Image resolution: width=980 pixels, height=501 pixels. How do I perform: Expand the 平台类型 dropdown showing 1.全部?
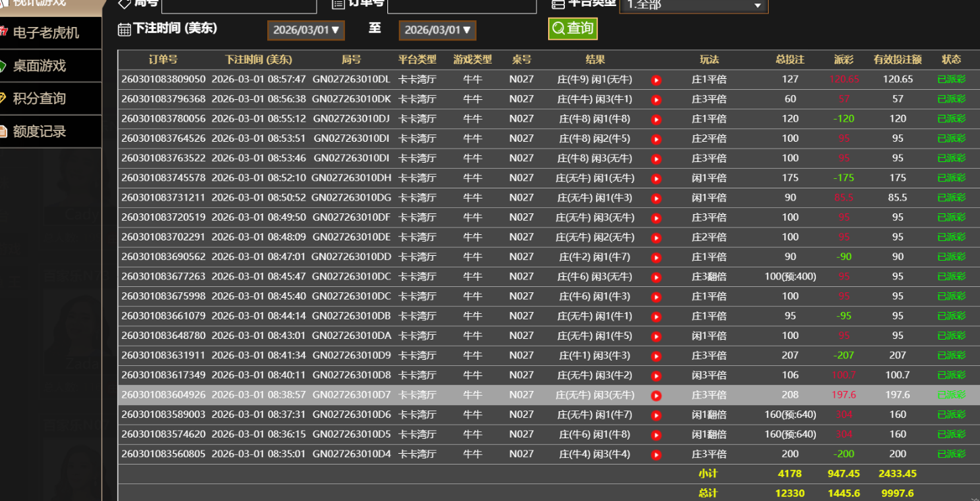coord(693,5)
